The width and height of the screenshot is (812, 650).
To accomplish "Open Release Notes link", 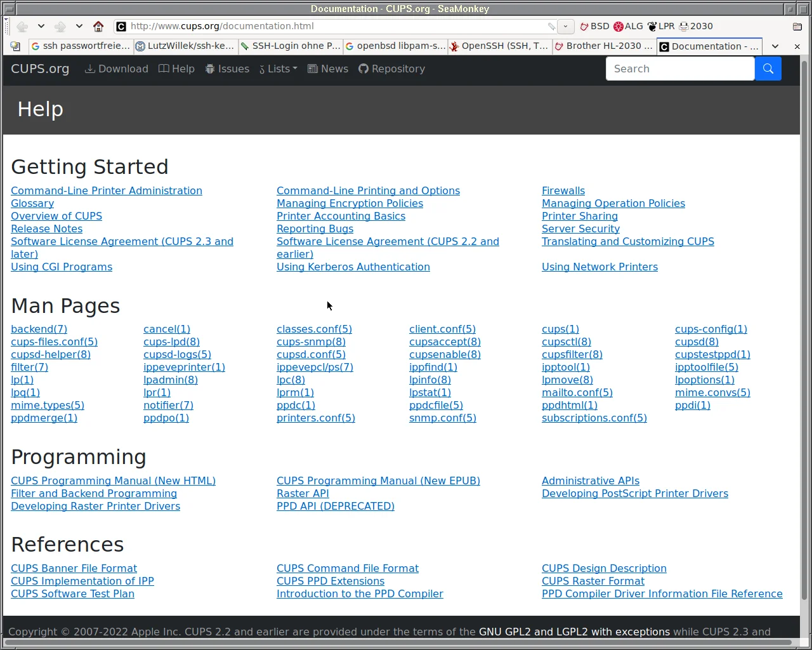I will [x=46, y=229].
